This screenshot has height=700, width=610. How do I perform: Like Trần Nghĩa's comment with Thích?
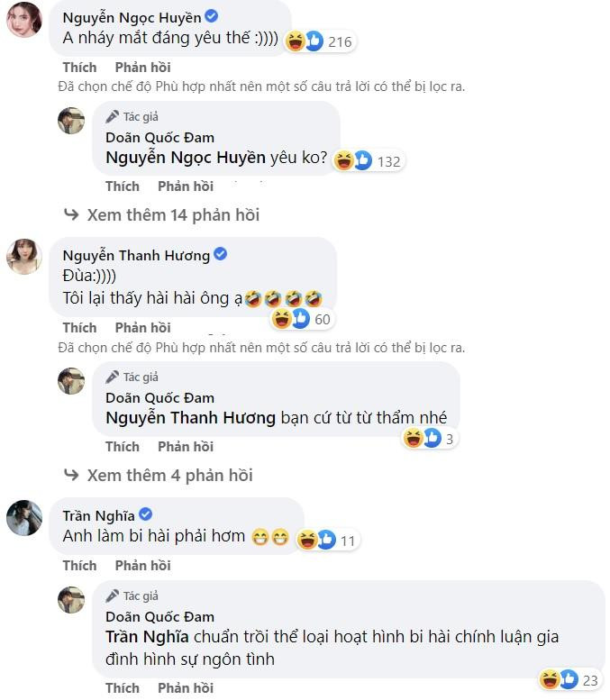pos(79,566)
